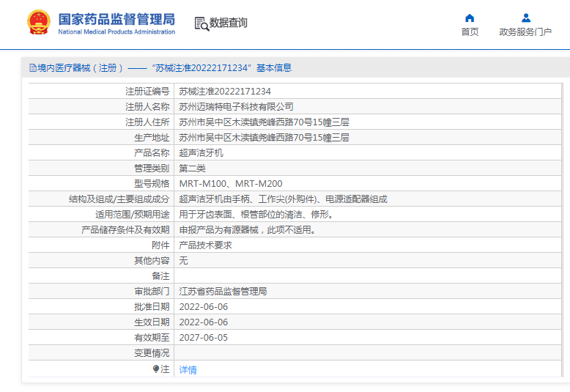The image size is (570, 392).
Task: Click the 数据查询 magnifier document icon
Action: 201,23
